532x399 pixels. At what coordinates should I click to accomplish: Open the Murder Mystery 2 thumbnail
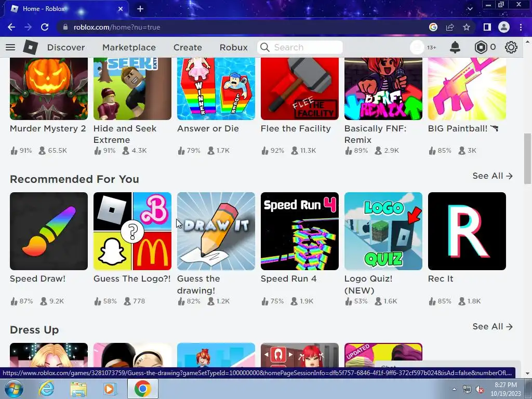click(49, 88)
